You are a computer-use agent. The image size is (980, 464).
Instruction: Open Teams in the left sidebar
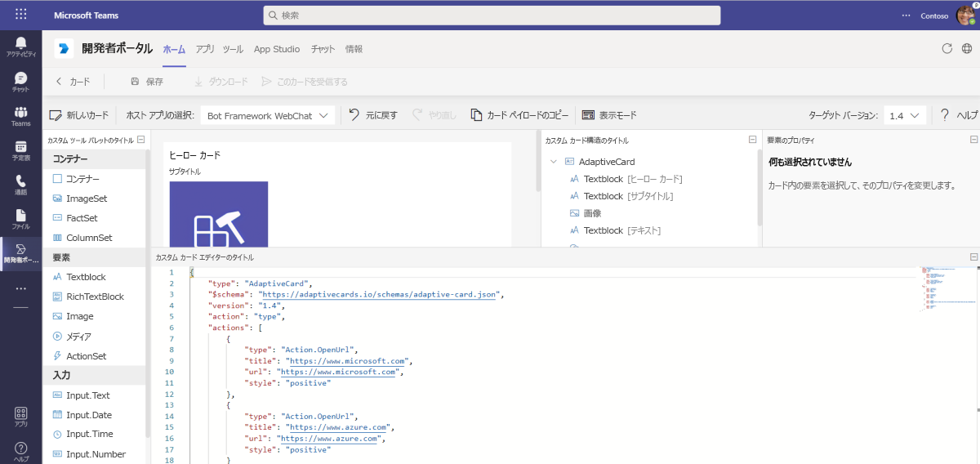(21, 116)
